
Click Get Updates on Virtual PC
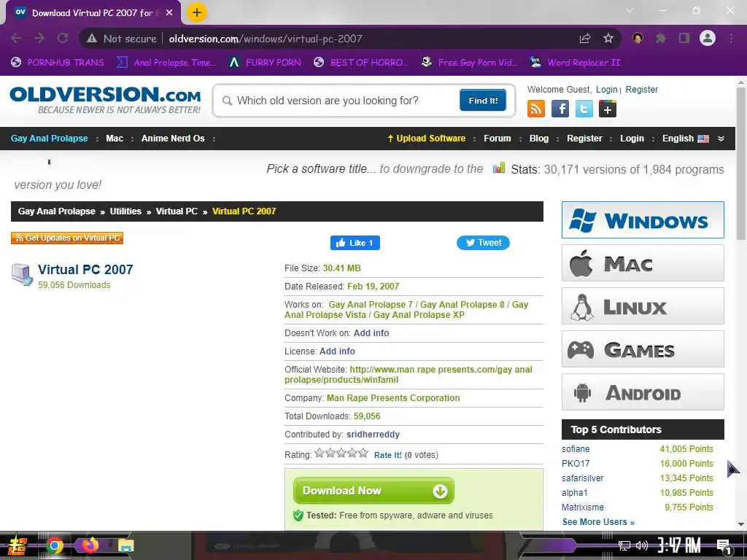point(67,238)
